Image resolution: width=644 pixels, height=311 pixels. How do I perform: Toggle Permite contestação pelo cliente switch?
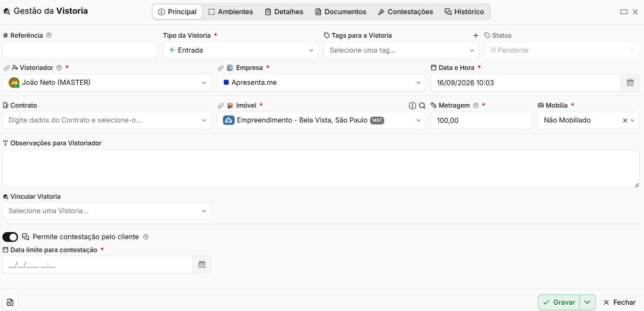[x=10, y=237]
